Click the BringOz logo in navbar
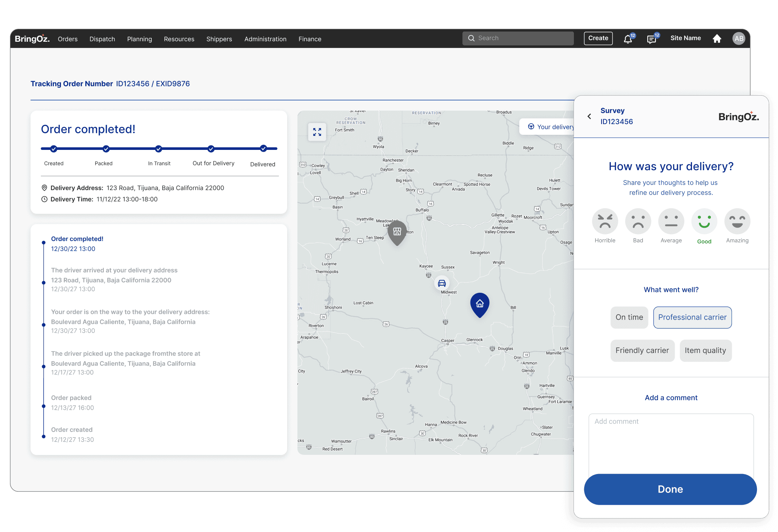This screenshot has width=778, height=532. pos(32,39)
